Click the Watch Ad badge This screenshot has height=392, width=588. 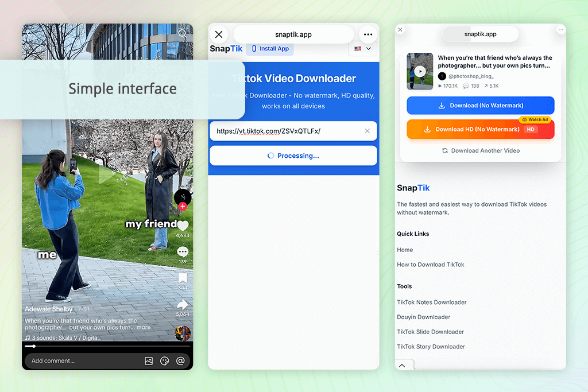[535, 119]
